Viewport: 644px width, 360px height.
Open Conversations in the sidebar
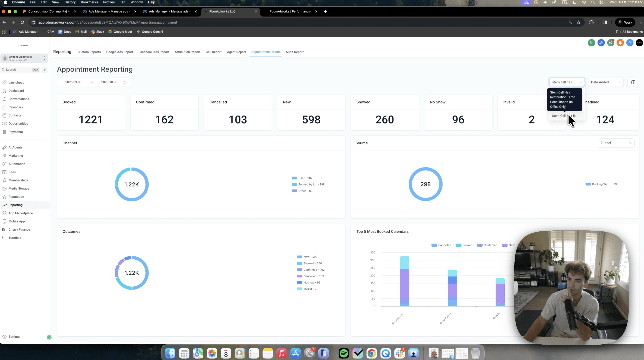pyautogui.click(x=19, y=99)
